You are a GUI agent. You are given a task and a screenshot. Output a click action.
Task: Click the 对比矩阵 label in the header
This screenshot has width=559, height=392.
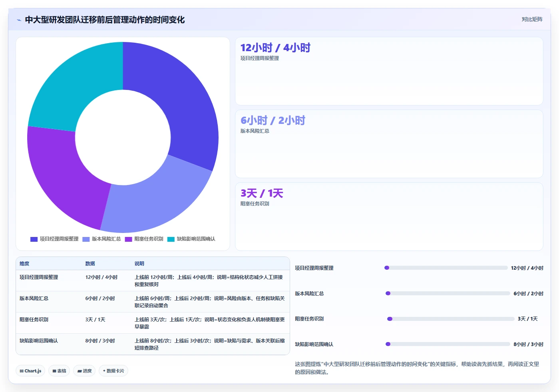532,19
